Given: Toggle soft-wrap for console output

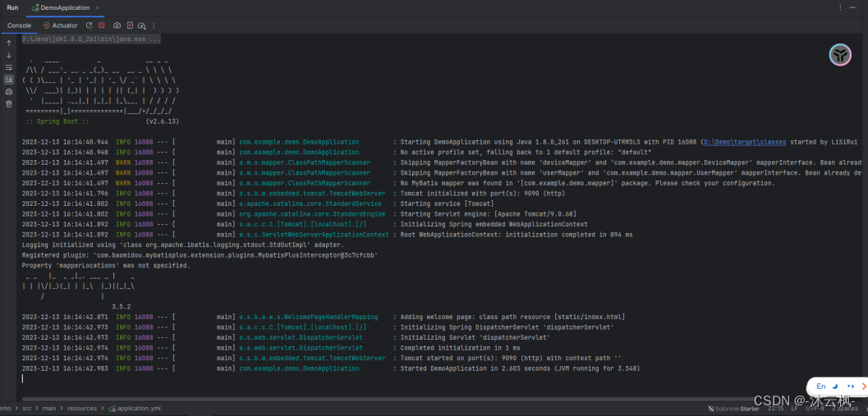Looking at the screenshot, I should pos(9,67).
